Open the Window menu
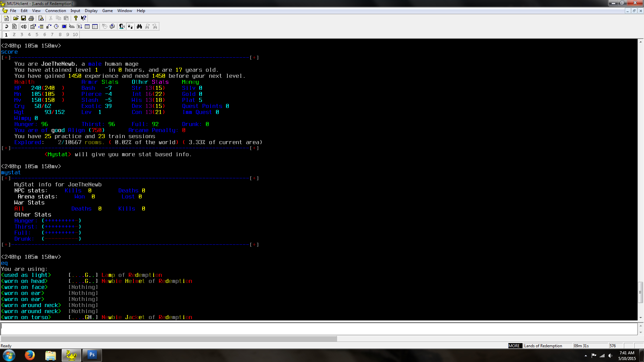 coord(125,11)
